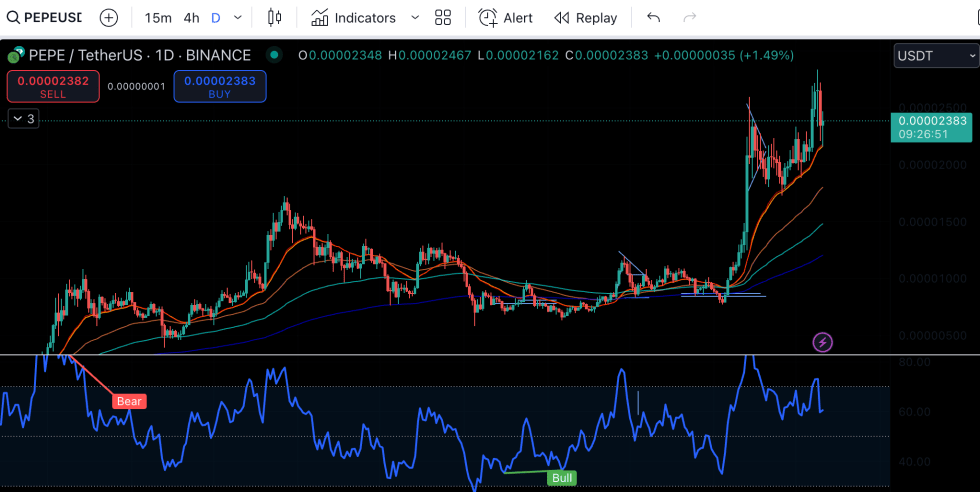
Task: Open the indicator templates grid icon
Action: tap(443, 18)
